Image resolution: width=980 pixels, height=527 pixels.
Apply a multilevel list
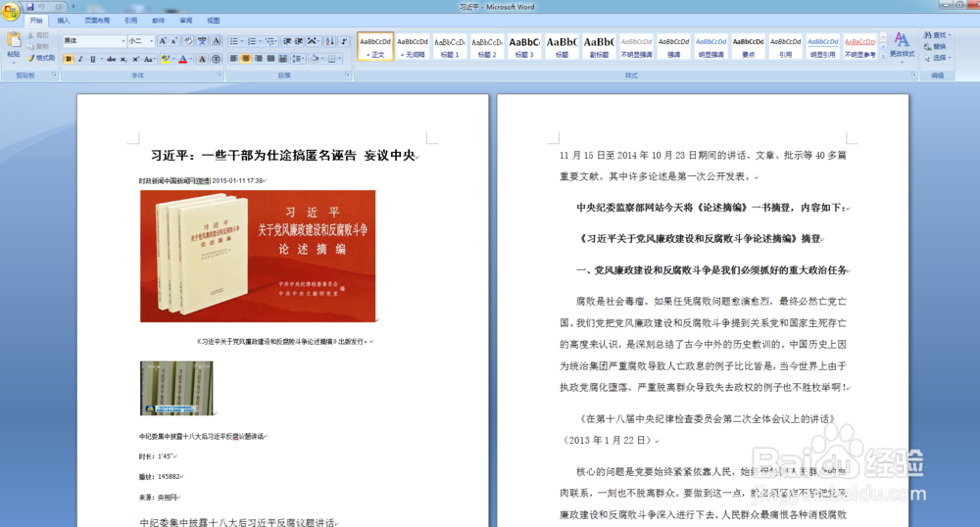click(x=271, y=41)
